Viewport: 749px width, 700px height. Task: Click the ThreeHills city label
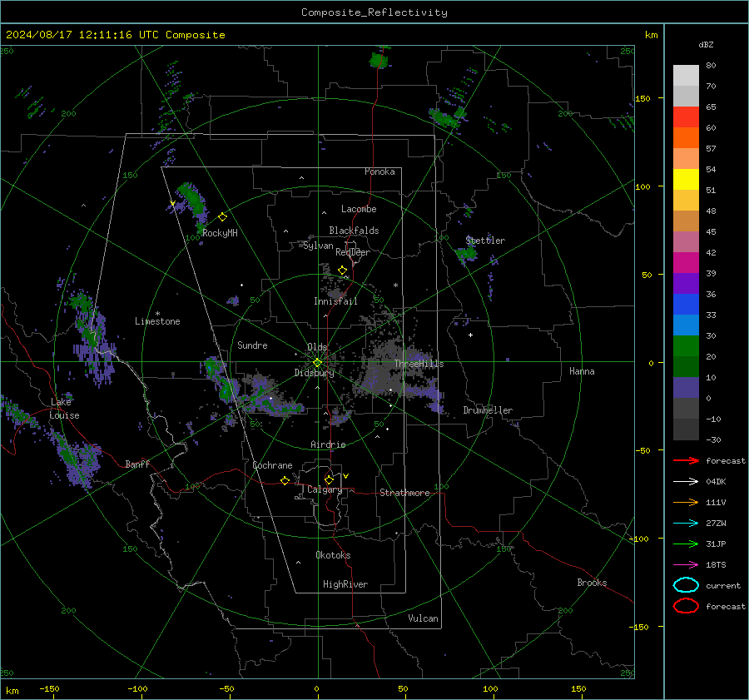click(419, 364)
